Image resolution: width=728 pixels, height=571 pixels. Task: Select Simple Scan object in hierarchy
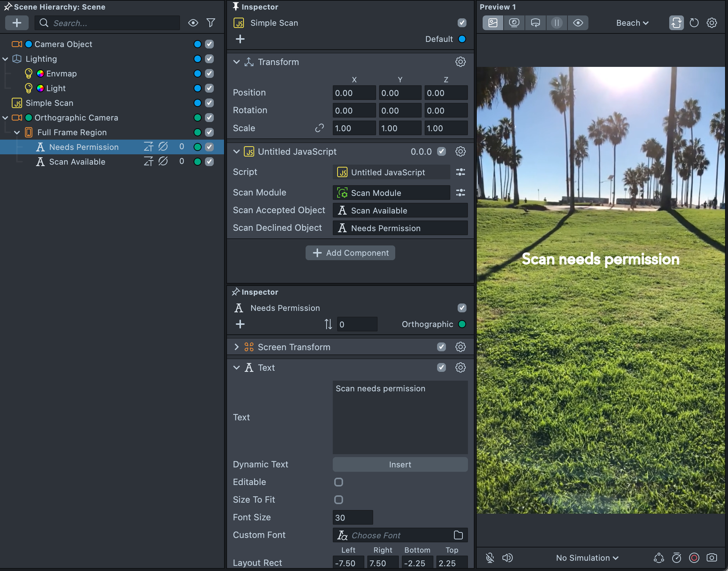click(x=49, y=103)
